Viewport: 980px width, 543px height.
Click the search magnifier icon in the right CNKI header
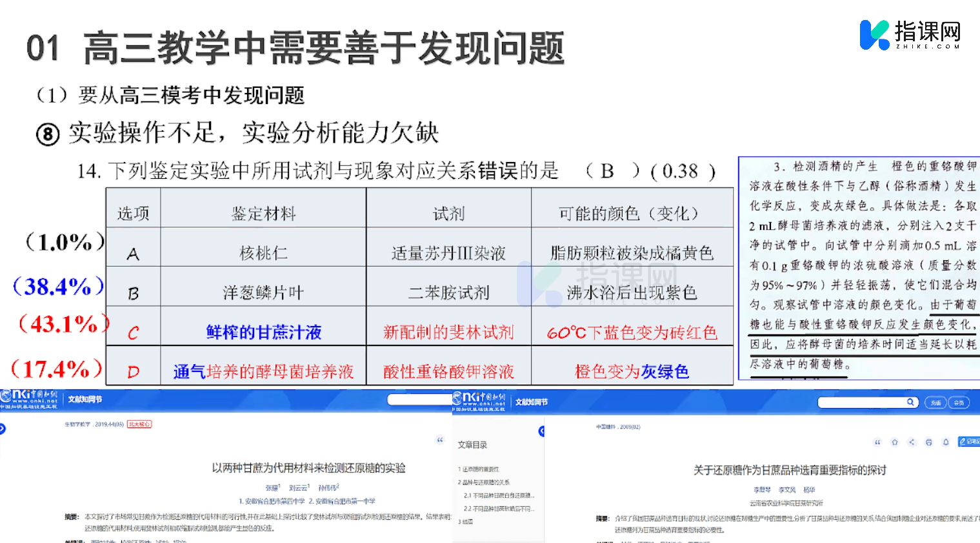click(910, 402)
